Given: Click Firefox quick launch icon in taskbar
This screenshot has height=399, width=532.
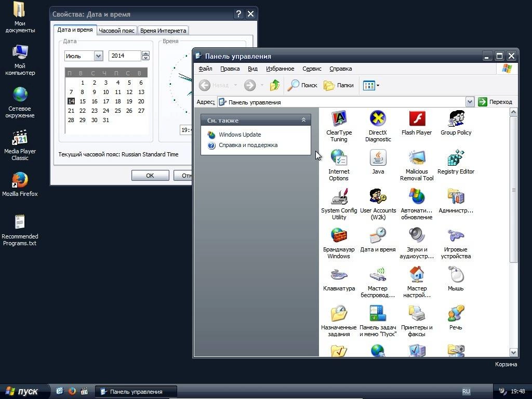Looking at the screenshot, I should pyautogui.click(x=72, y=391).
